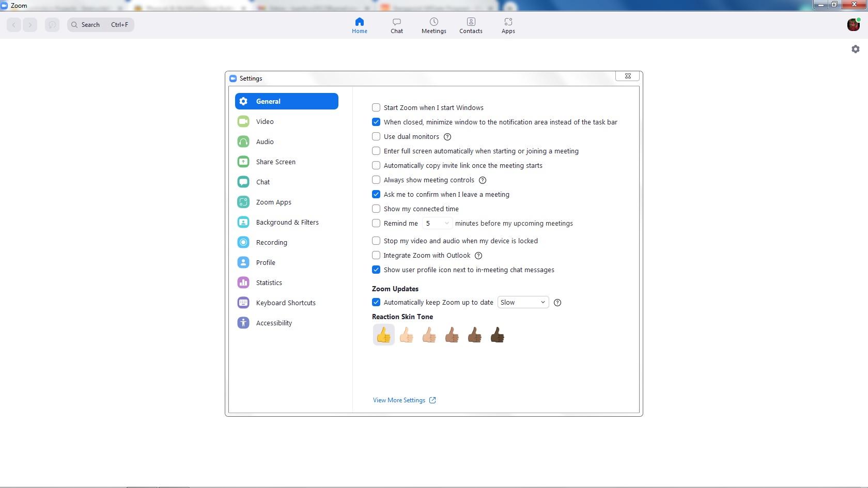Screen dimensions: 868x488
Task: Open Keyboard Shortcuts settings
Action: 287,303
